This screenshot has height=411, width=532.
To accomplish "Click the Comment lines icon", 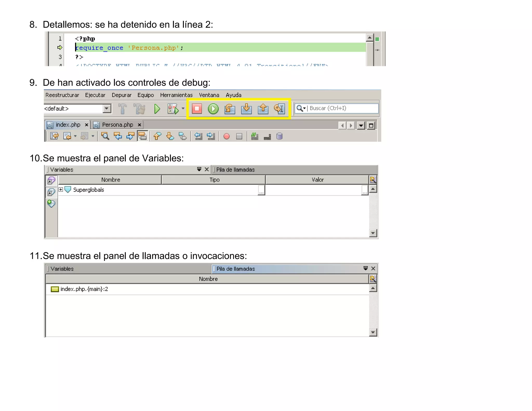I will click(255, 136).
